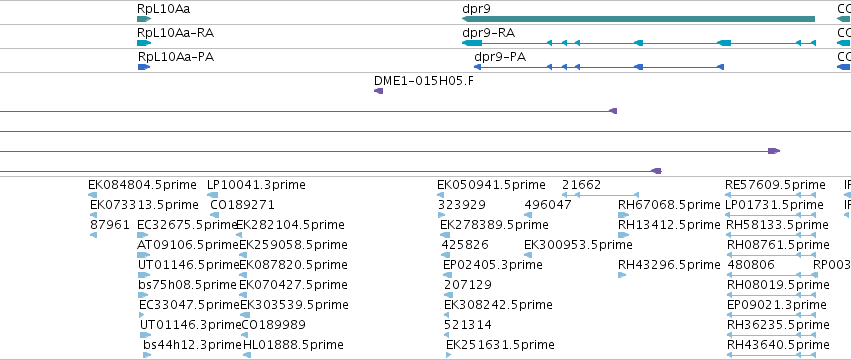Click the RpL10Aa gene arrow glyph
This screenshot has width=851, height=360.
click(x=144, y=19)
